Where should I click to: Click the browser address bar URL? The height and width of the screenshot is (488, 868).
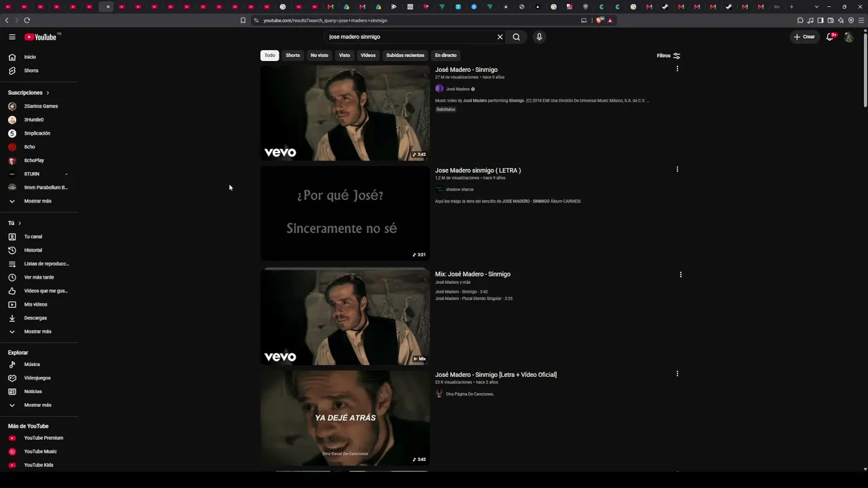(325, 20)
